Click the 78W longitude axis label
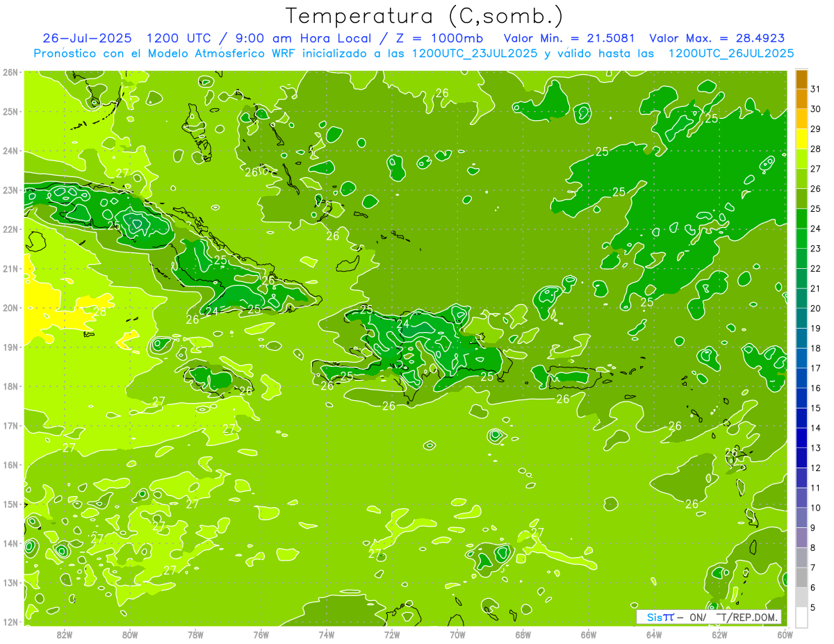This screenshot has width=834, height=644. click(195, 634)
